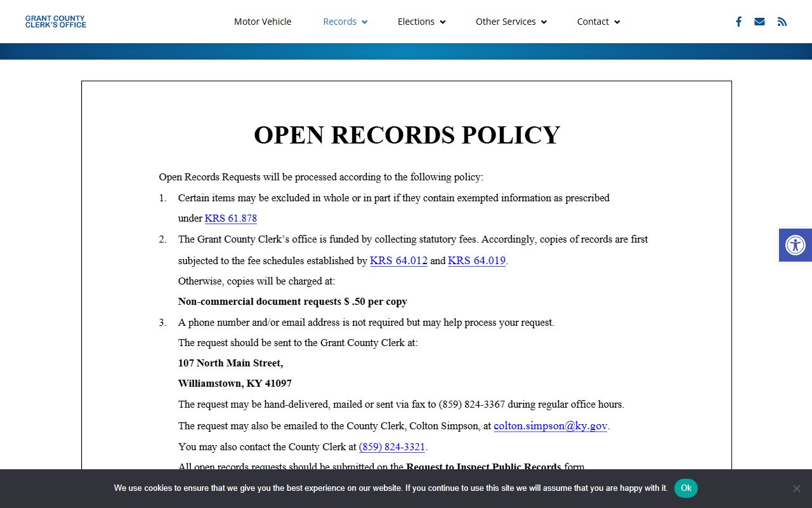Accept cookies with the Ok button
Screen dimensions: 812x508
click(x=686, y=488)
